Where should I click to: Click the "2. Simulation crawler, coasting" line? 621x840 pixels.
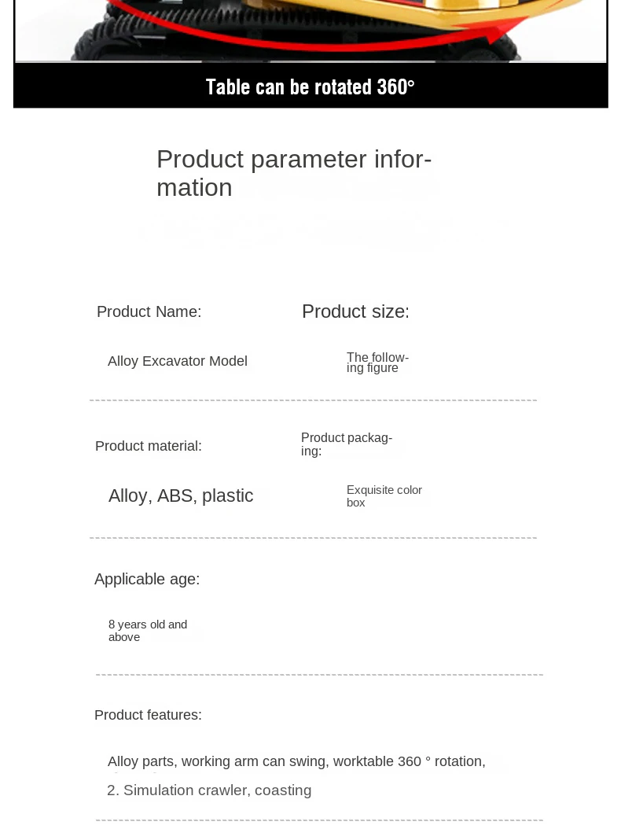point(210,790)
